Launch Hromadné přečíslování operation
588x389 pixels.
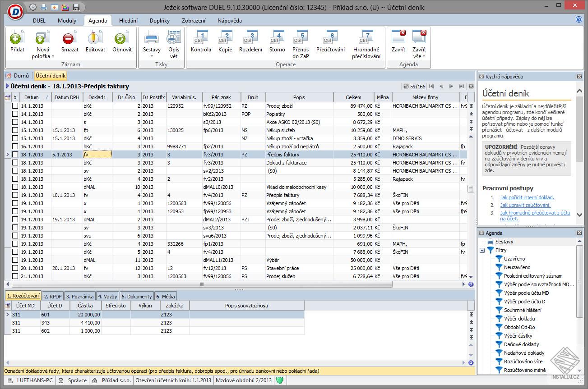366,39
